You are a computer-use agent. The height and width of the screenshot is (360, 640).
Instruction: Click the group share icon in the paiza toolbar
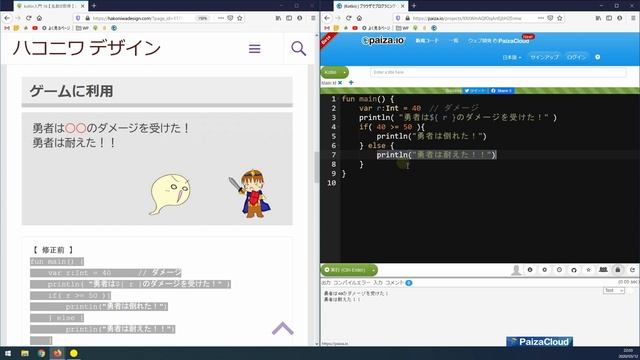(x=603, y=270)
